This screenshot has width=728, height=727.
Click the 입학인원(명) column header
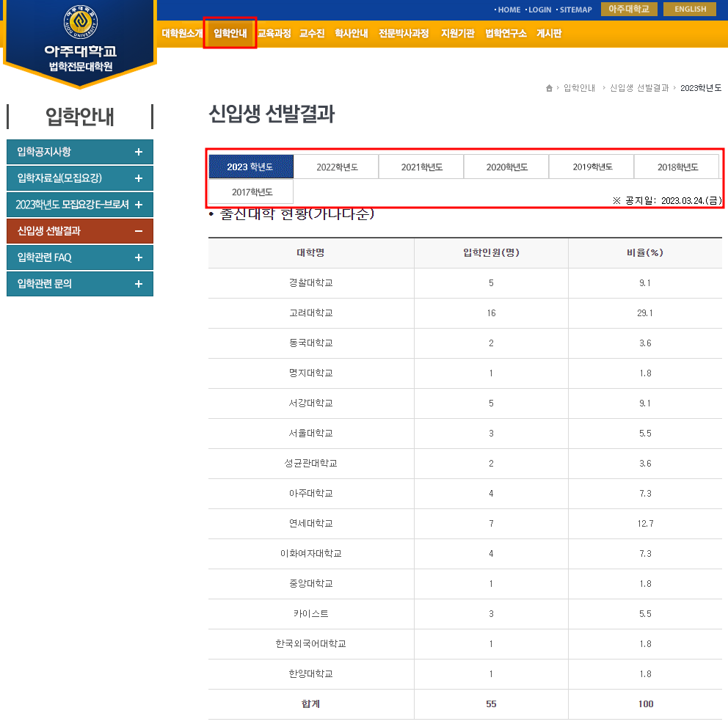click(491, 252)
